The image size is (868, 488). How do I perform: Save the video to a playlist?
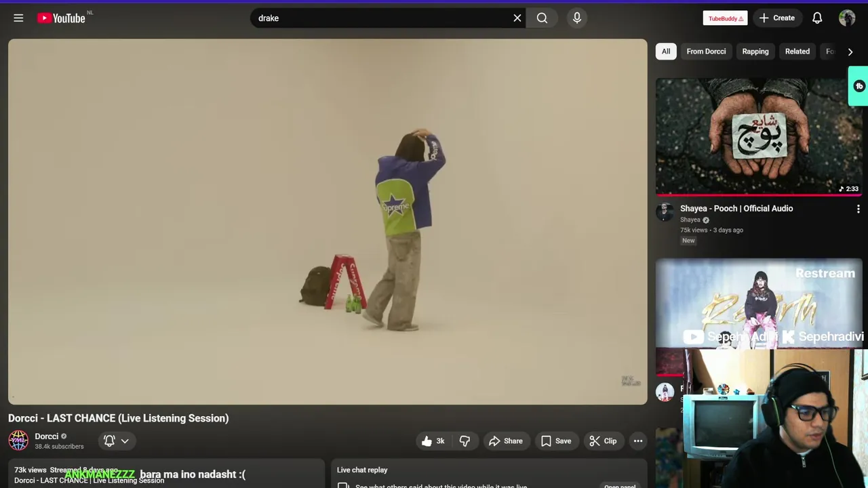[x=556, y=441]
